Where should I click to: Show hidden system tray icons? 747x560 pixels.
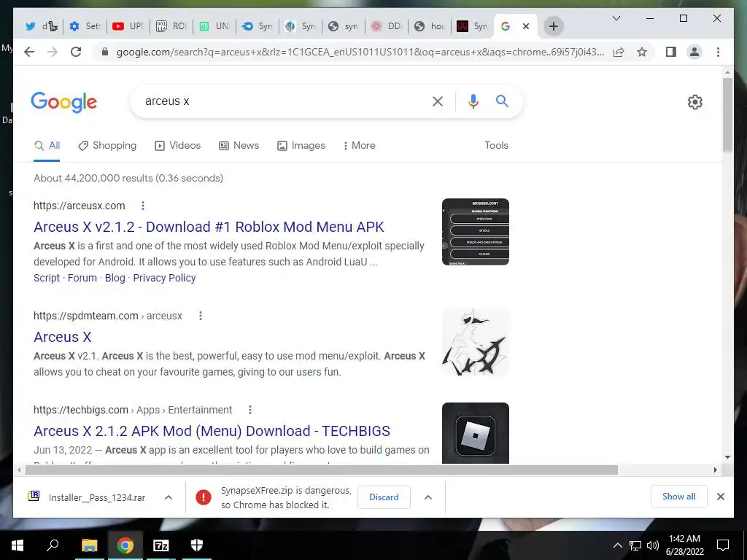click(x=617, y=545)
